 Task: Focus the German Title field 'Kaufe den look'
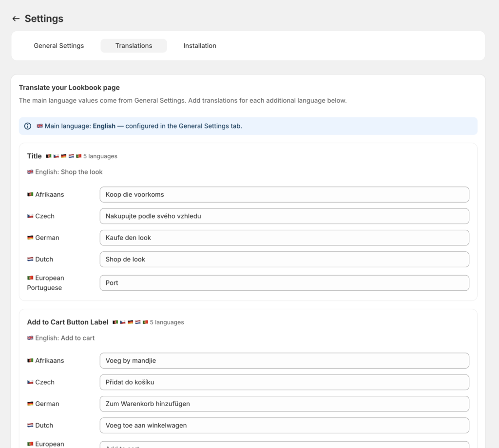tap(284, 238)
